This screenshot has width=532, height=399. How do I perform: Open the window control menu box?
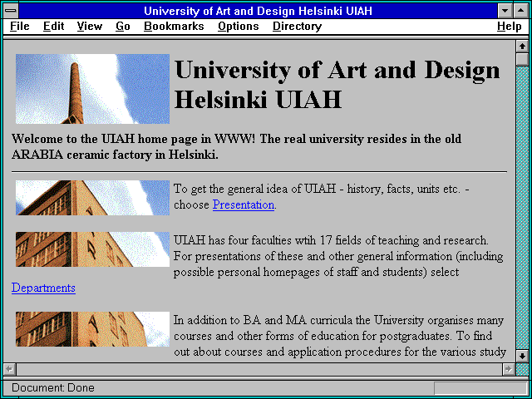click(x=11, y=11)
